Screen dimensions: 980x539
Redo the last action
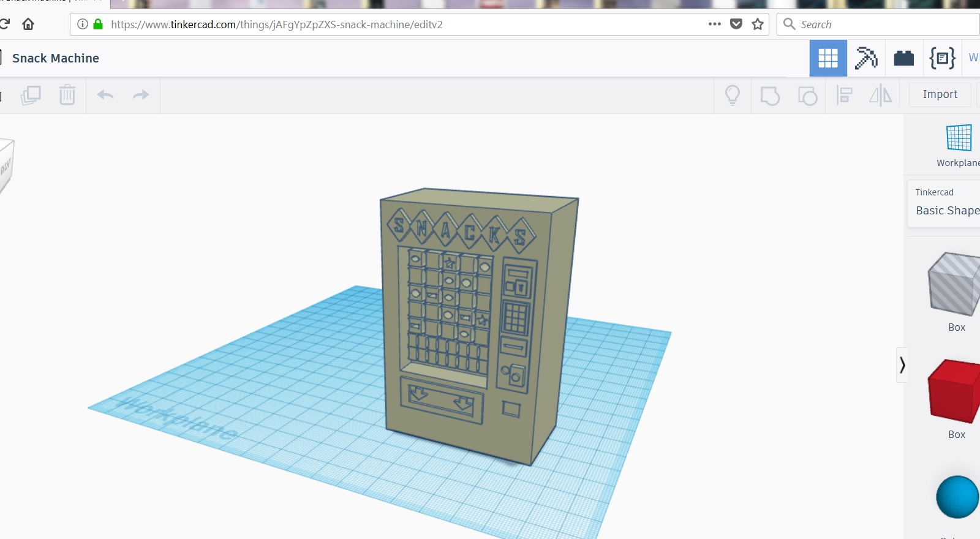[x=141, y=95]
